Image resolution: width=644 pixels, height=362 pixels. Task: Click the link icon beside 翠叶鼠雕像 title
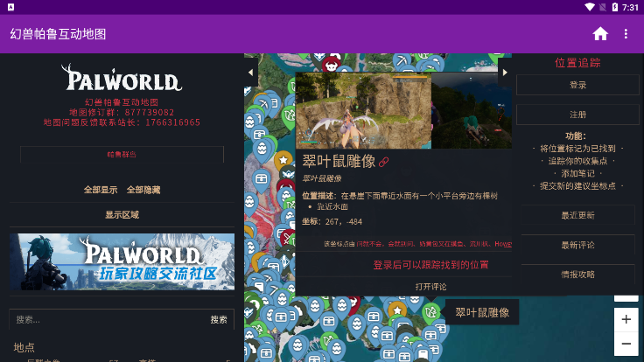383,162
